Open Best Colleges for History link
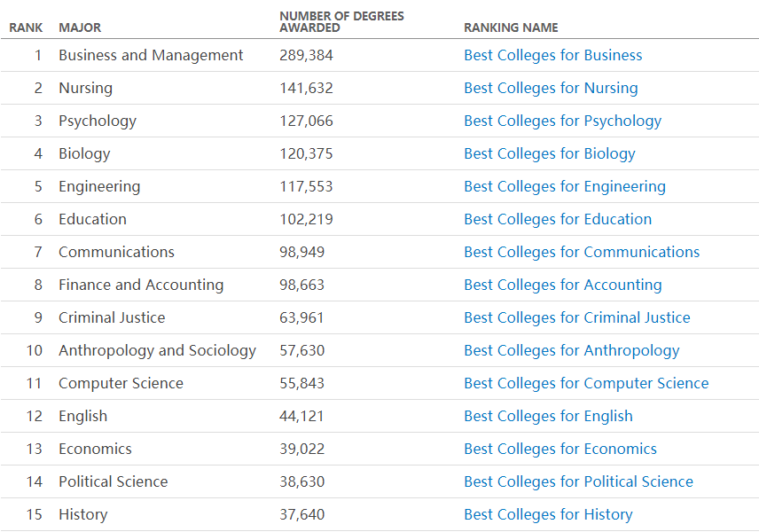Viewport: 759px width, 532px height. pos(548,514)
